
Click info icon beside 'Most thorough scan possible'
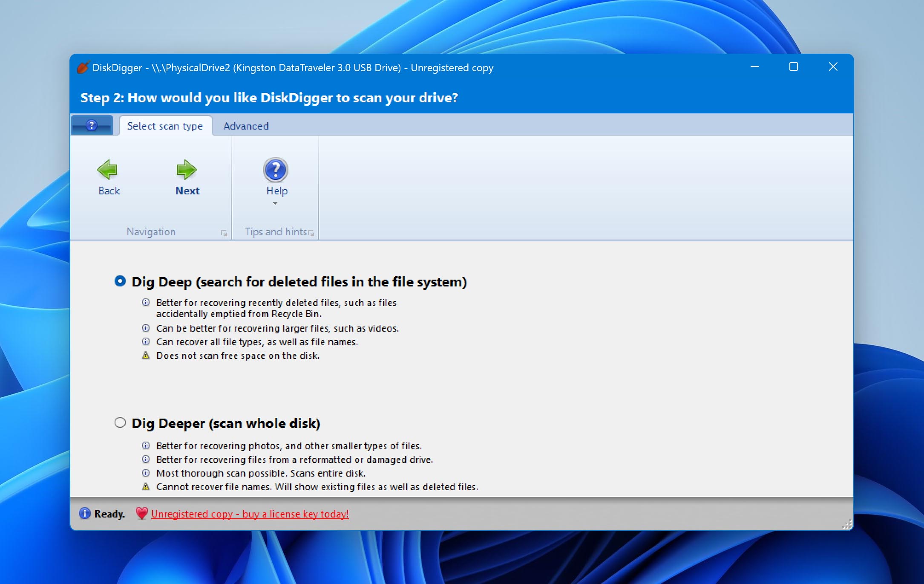146,473
